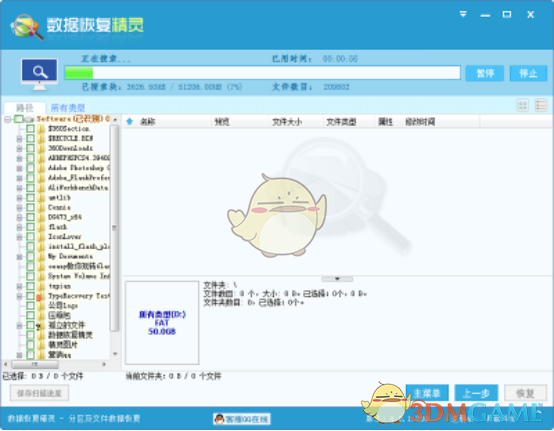Image resolution: width=554 pixels, height=431 pixels.
Task: Click folder icon of $360Section
Action: pyautogui.click(x=41, y=129)
